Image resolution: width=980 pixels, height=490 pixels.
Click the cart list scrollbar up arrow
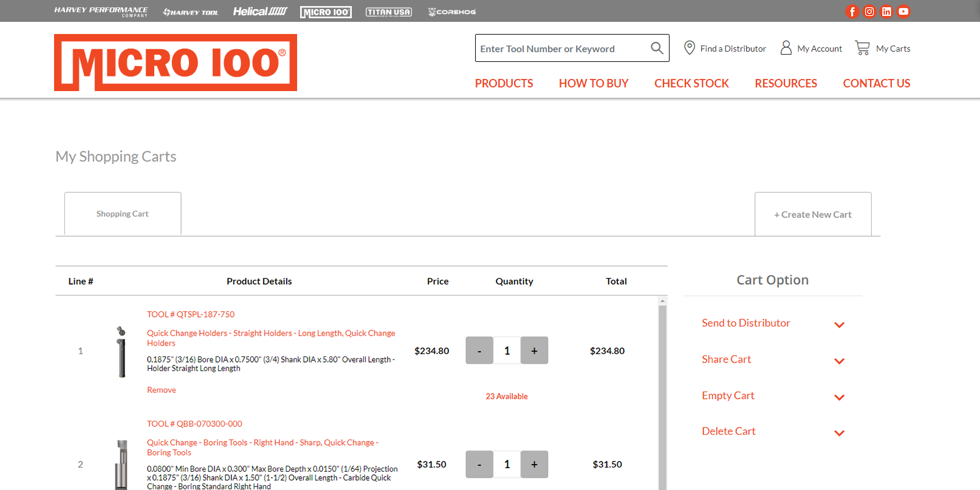point(662,301)
